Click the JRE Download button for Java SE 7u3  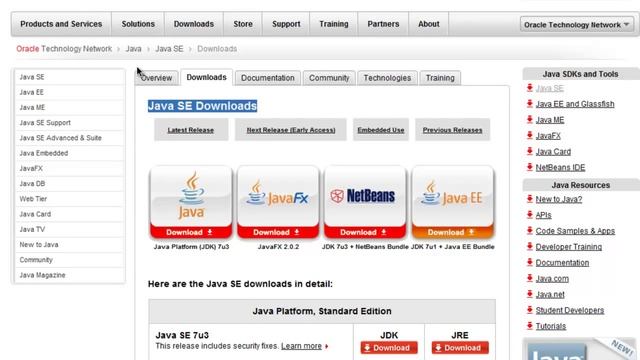(460, 348)
